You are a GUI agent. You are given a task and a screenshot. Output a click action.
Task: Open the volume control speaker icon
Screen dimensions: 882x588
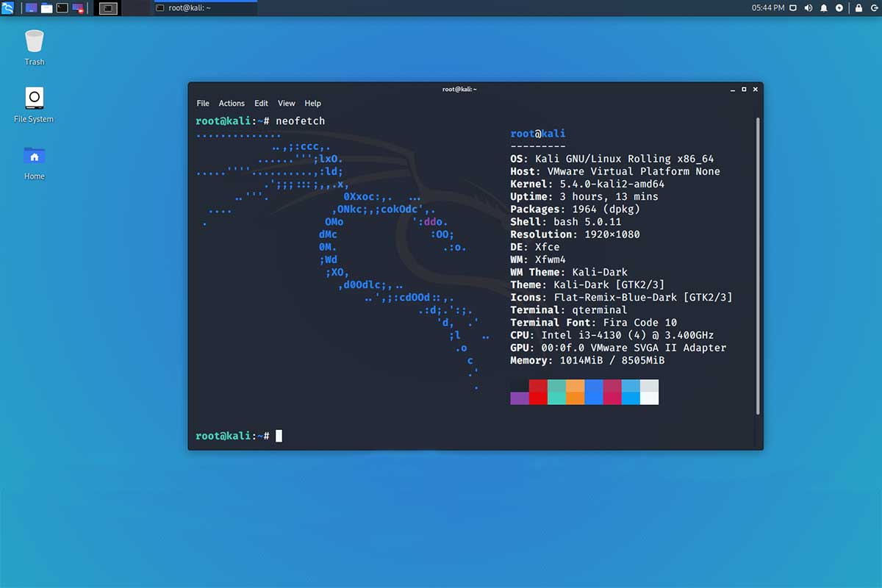pyautogui.click(x=808, y=7)
